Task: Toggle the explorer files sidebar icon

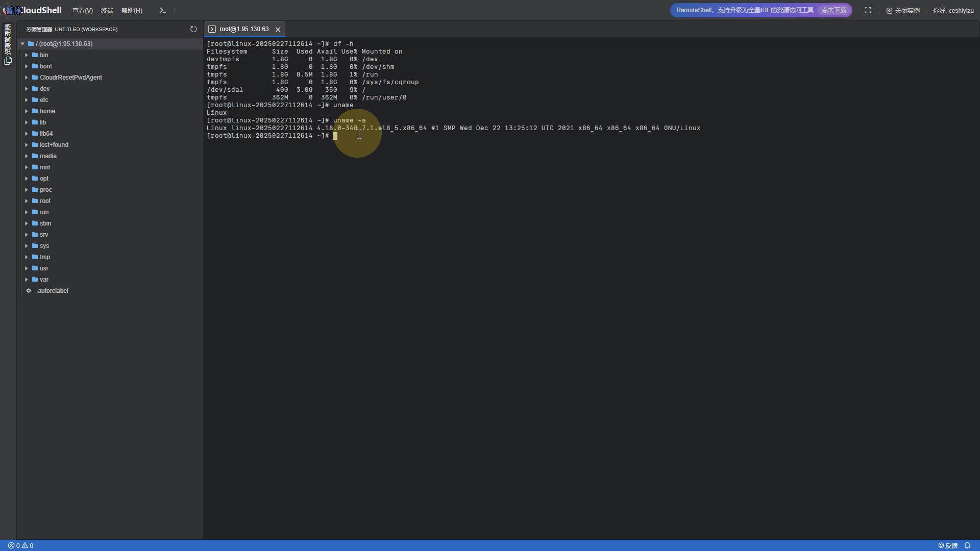Action: tap(8, 61)
